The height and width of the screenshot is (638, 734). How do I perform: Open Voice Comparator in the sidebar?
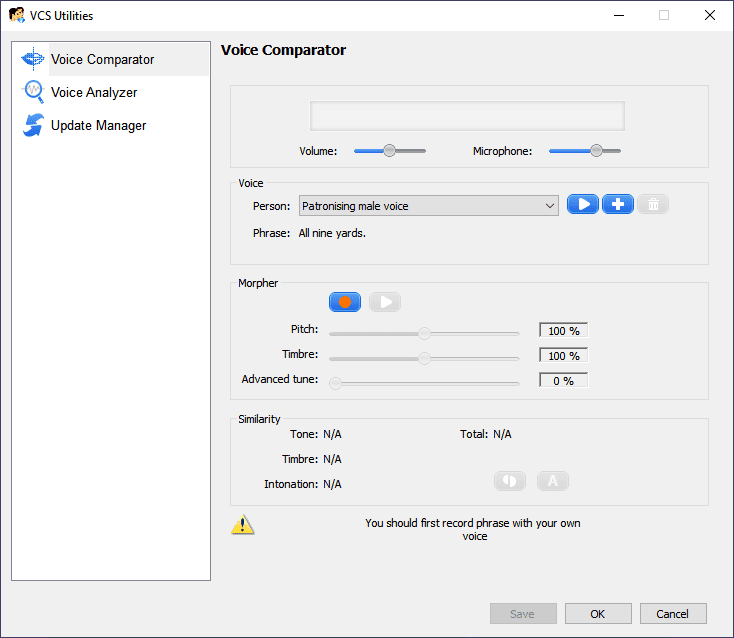tap(102, 59)
